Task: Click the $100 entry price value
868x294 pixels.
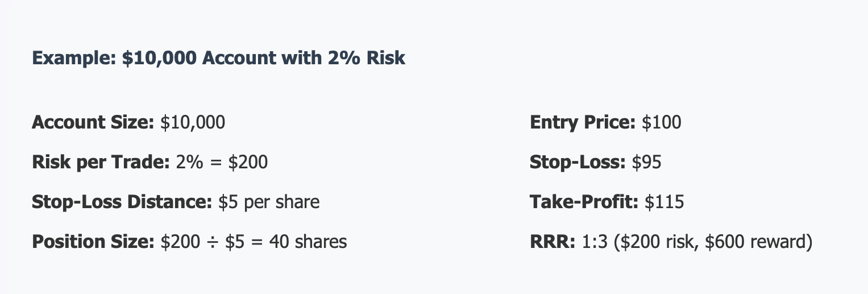Action: (661, 122)
